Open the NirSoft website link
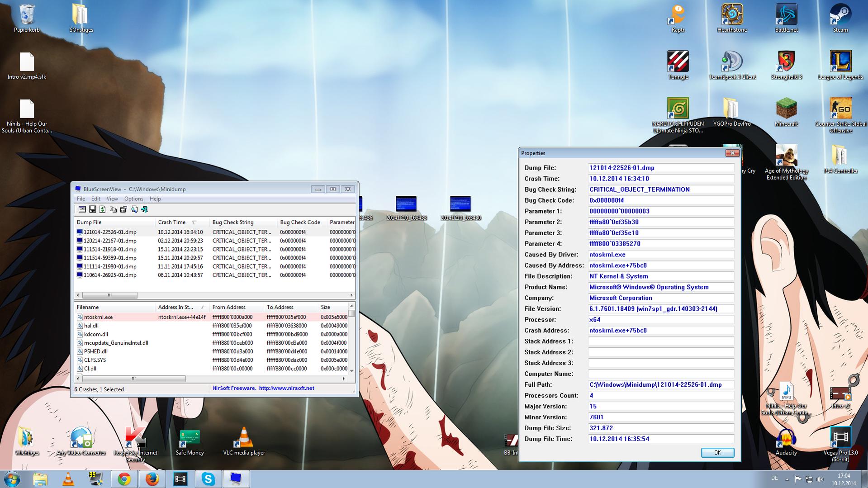This screenshot has height=488, width=868. click(286, 388)
